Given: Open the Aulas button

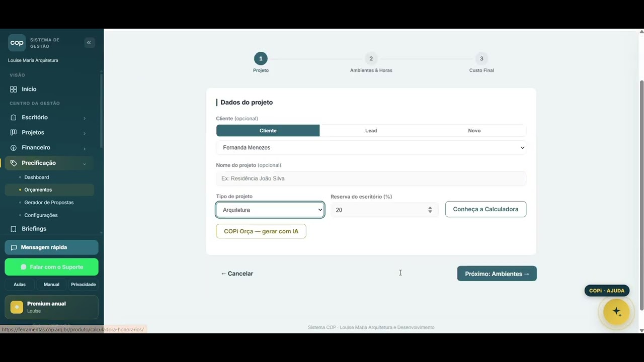Looking at the screenshot, I should [20, 285].
